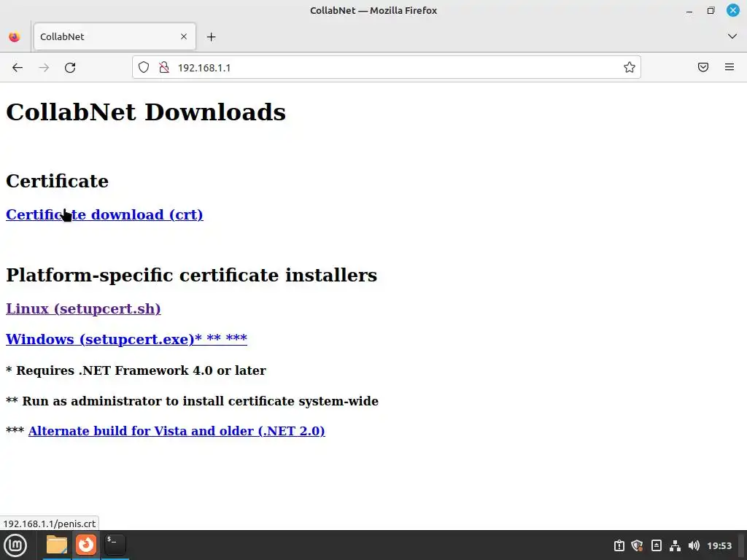
Task: Switch to Firefox in the taskbar
Action: 86,545
